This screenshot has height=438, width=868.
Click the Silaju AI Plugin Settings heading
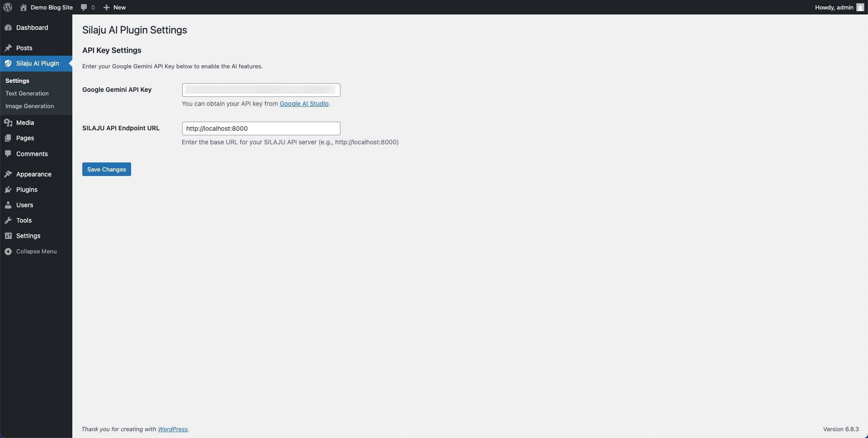[x=135, y=30]
